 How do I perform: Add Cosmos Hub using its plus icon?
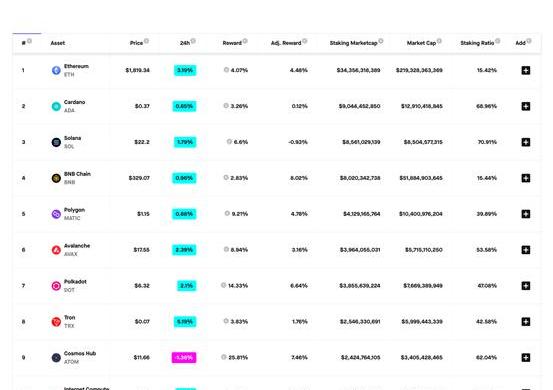click(525, 358)
